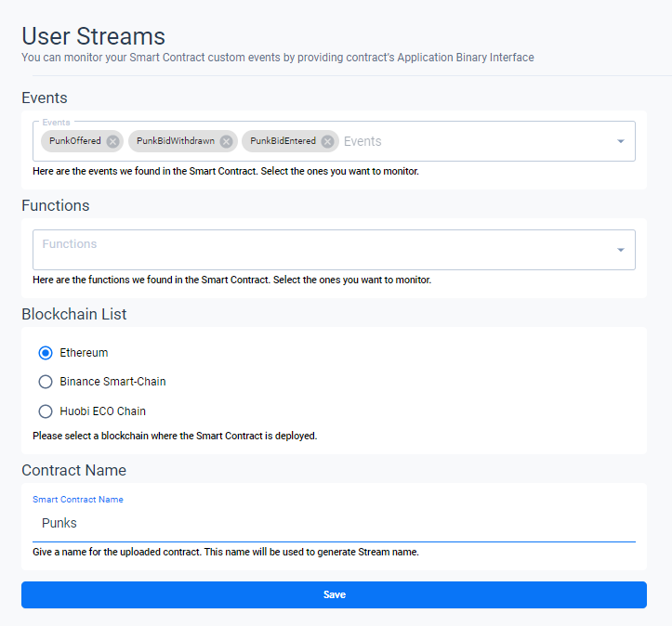Pick the Huobi ECO Chain radio button

click(46, 411)
